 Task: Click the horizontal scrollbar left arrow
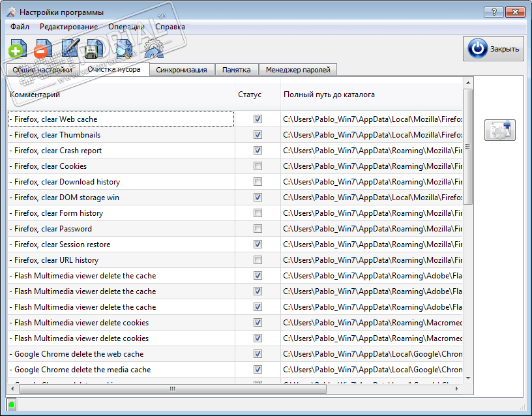tap(13, 389)
